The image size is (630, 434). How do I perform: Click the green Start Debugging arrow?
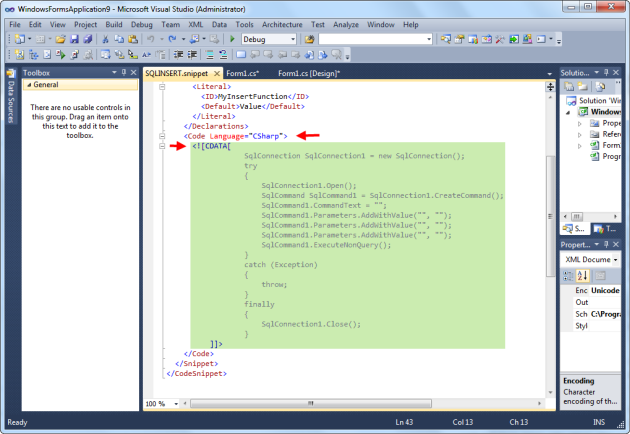click(x=233, y=39)
